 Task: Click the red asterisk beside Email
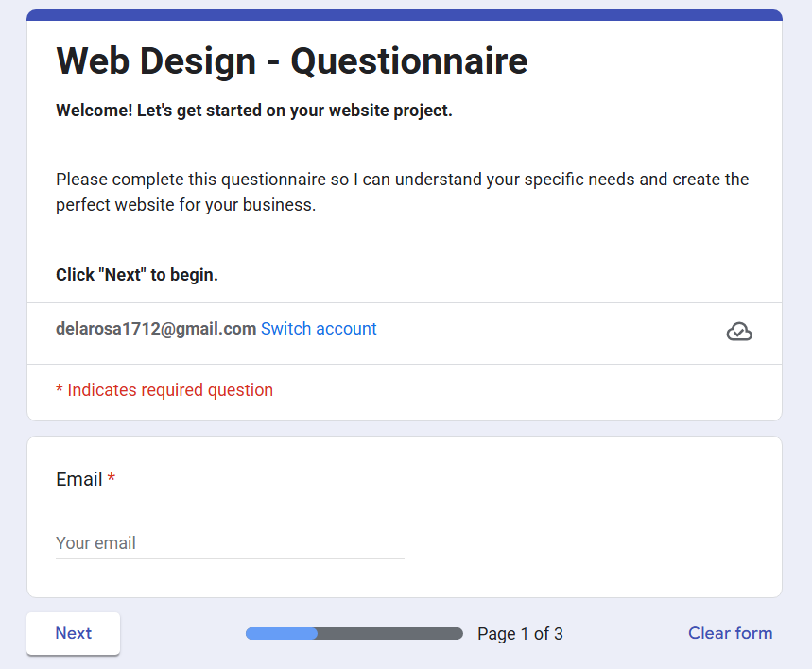pyautogui.click(x=112, y=478)
